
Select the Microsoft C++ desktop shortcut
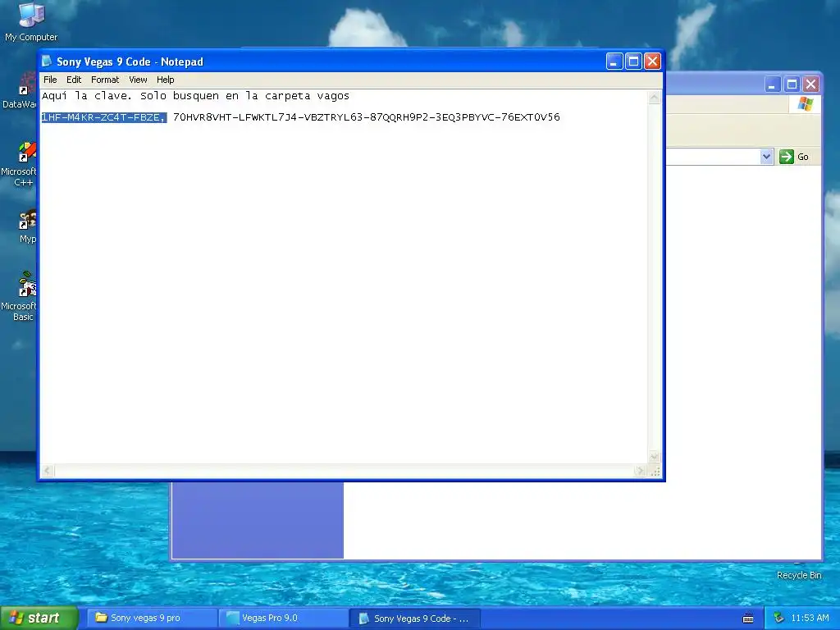point(20,164)
